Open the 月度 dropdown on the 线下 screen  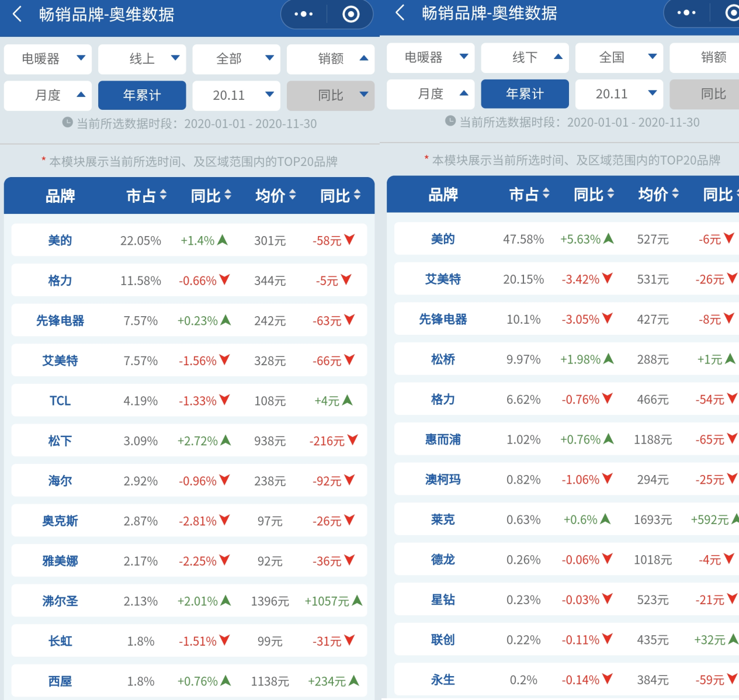click(x=431, y=94)
